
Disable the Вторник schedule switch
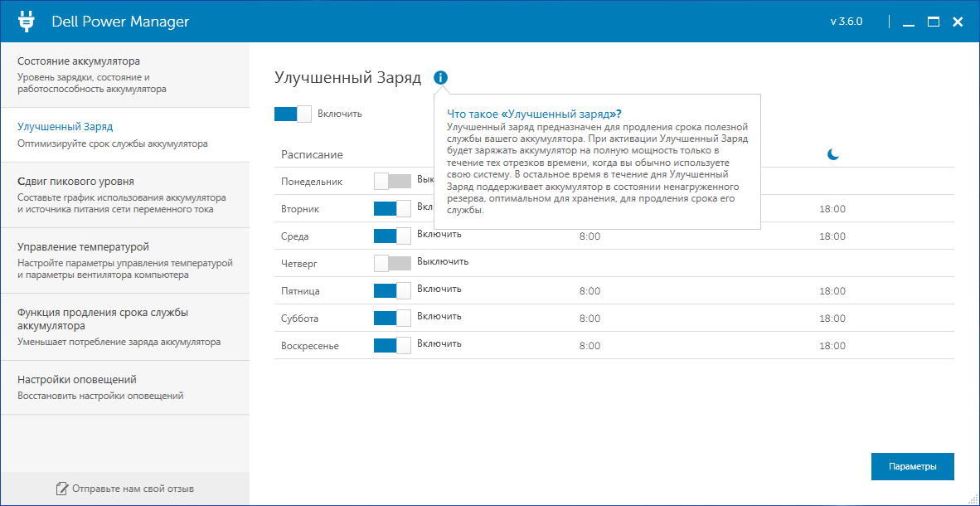392,209
